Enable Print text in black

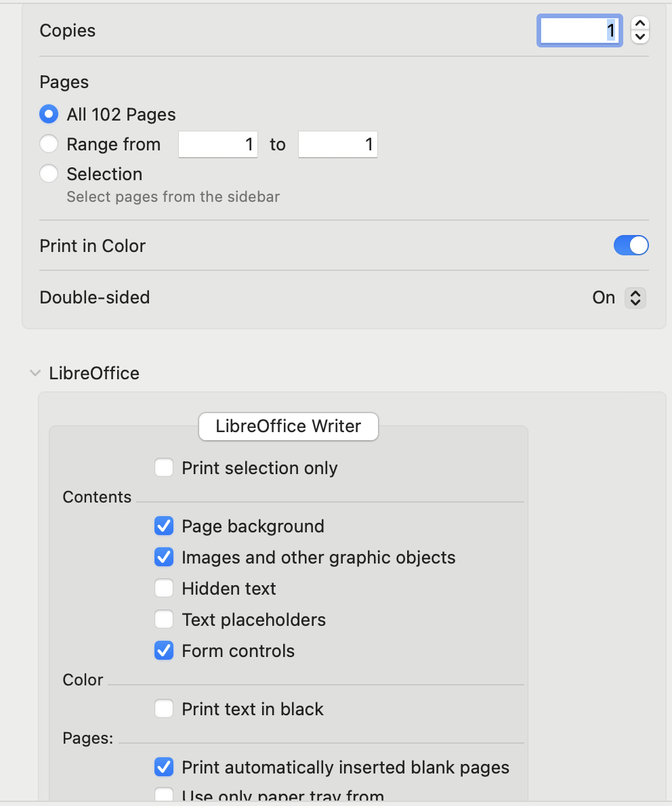click(x=164, y=709)
